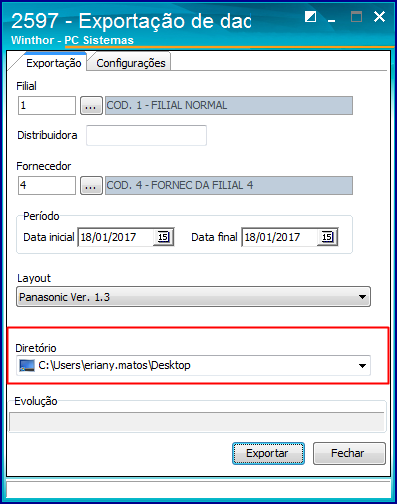Close the 2597 export window
This screenshot has height=504, width=397.
(379, 17)
